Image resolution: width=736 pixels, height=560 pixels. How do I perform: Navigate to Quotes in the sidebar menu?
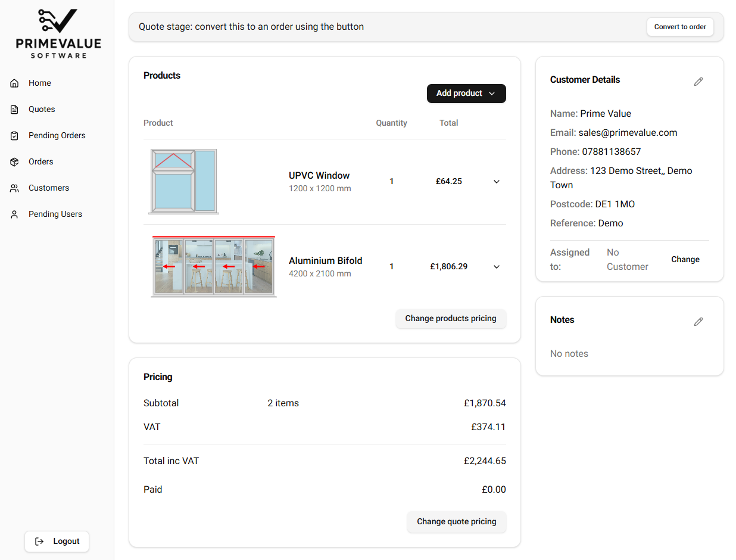click(42, 109)
